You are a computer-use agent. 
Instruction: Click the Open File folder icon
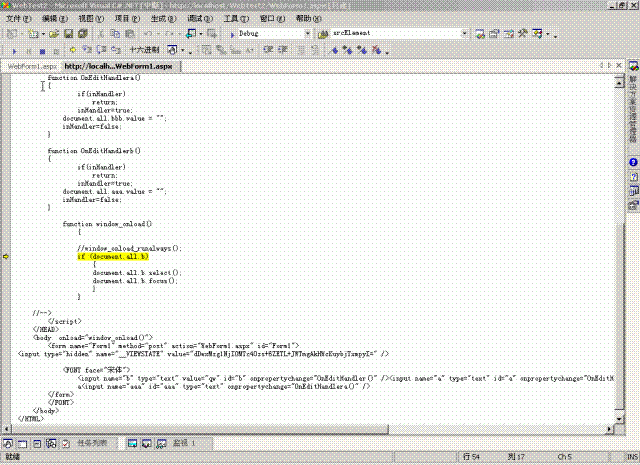coord(54,34)
